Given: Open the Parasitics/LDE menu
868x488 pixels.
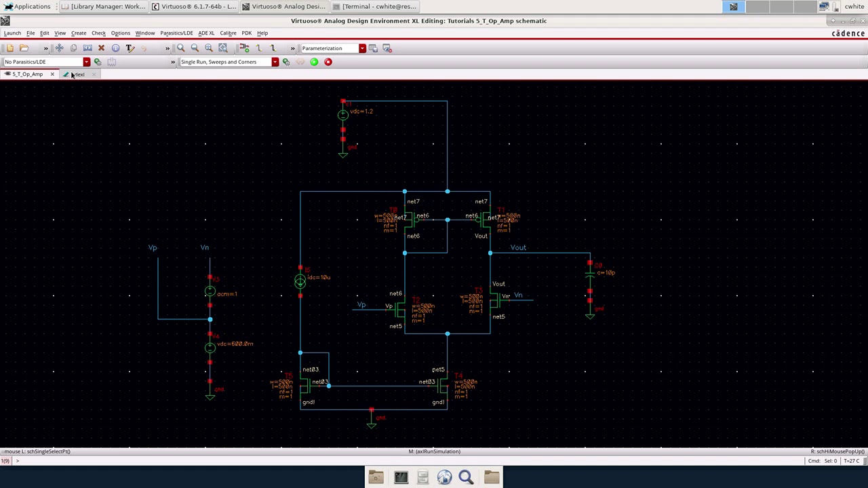Looking at the screenshot, I should 176,33.
